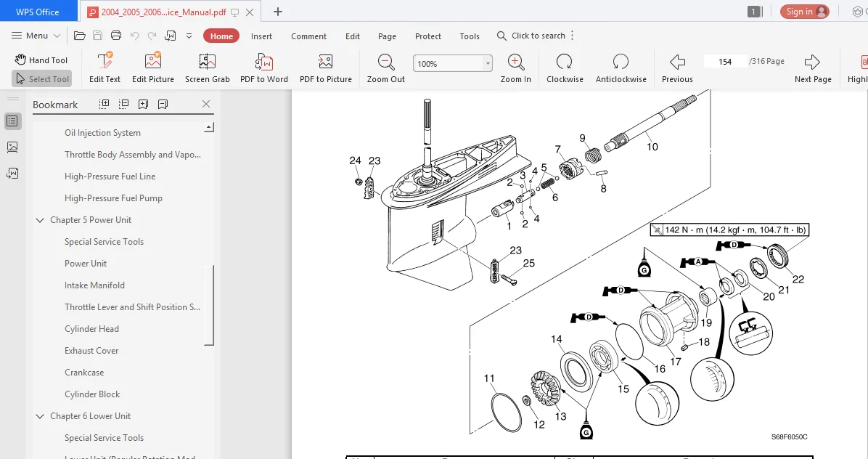Click the Export toolbar icon after Redo
This screenshot has width=868, height=459.
(170, 36)
